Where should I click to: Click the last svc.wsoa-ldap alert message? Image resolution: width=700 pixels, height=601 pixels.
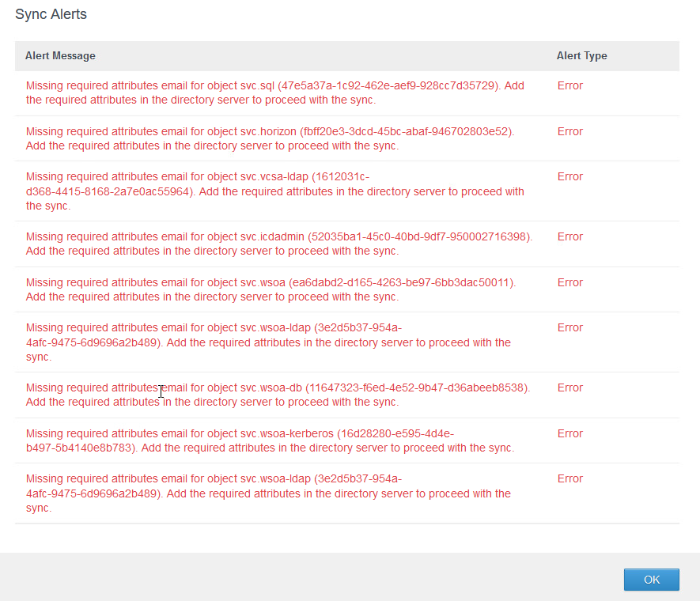tap(268, 493)
